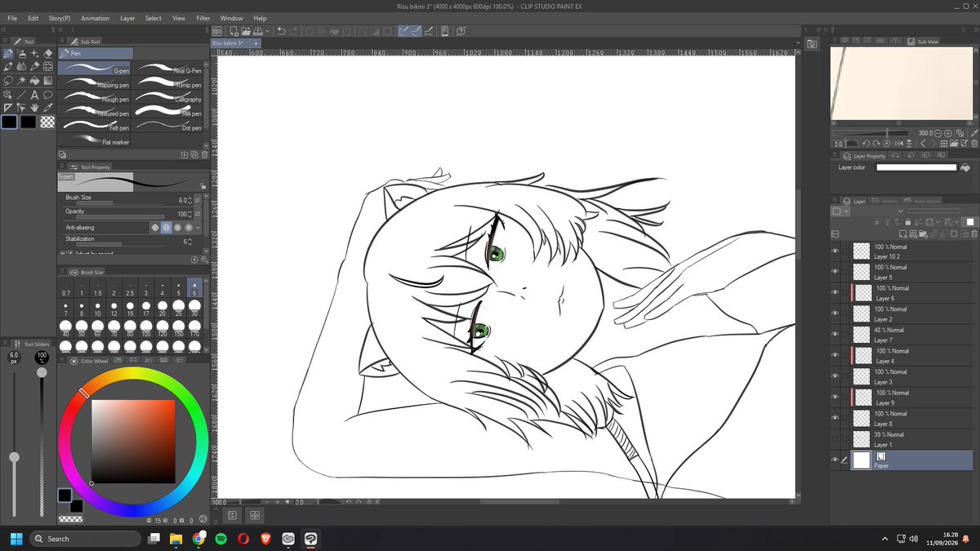Hide the Paper layer with eye icon
This screenshot has height=551, width=980.
point(835,460)
